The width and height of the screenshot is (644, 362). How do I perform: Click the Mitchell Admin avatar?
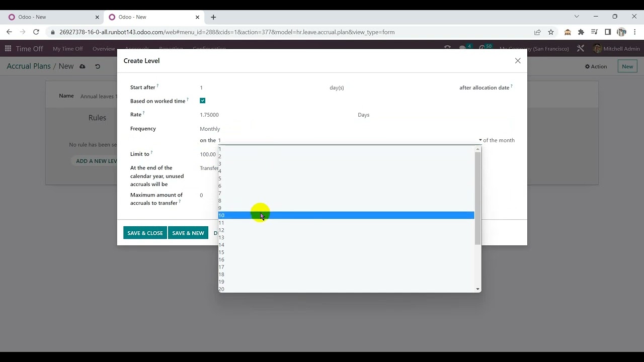(x=597, y=49)
